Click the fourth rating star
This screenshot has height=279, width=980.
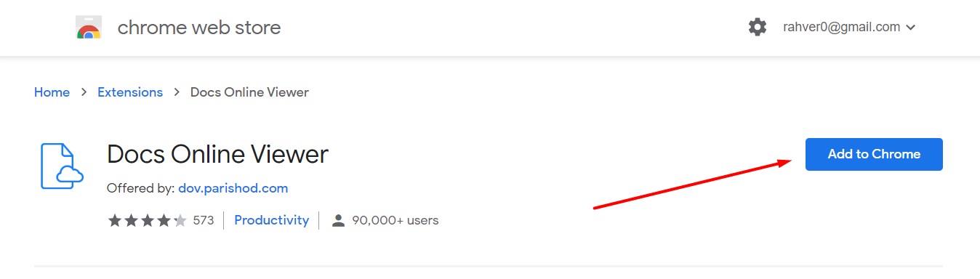(x=164, y=220)
